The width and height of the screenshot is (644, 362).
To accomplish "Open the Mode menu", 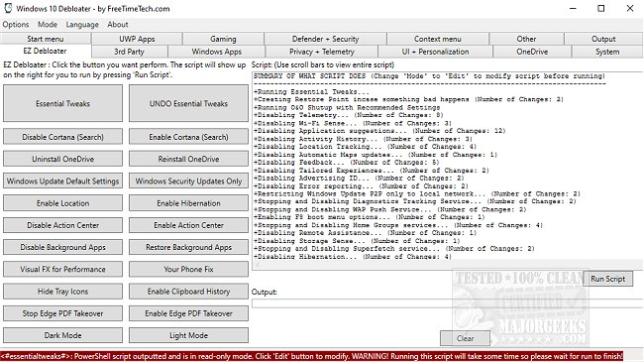I will [x=48, y=24].
